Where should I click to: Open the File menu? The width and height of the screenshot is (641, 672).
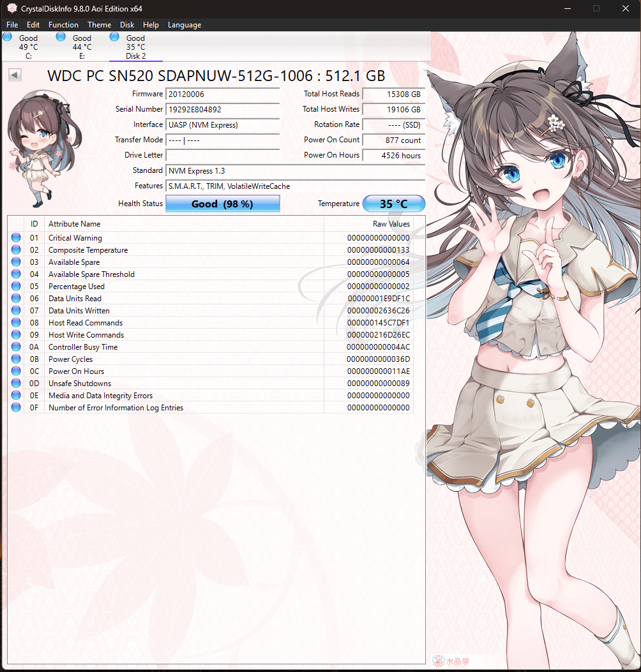pyautogui.click(x=12, y=25)
